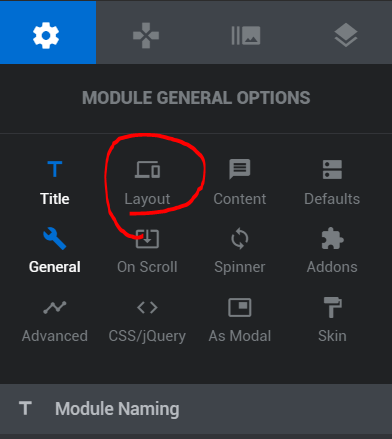Screen dimensions: 392x439
Task: Open the CSS/jQuery editor section
Action: [147, 322]
